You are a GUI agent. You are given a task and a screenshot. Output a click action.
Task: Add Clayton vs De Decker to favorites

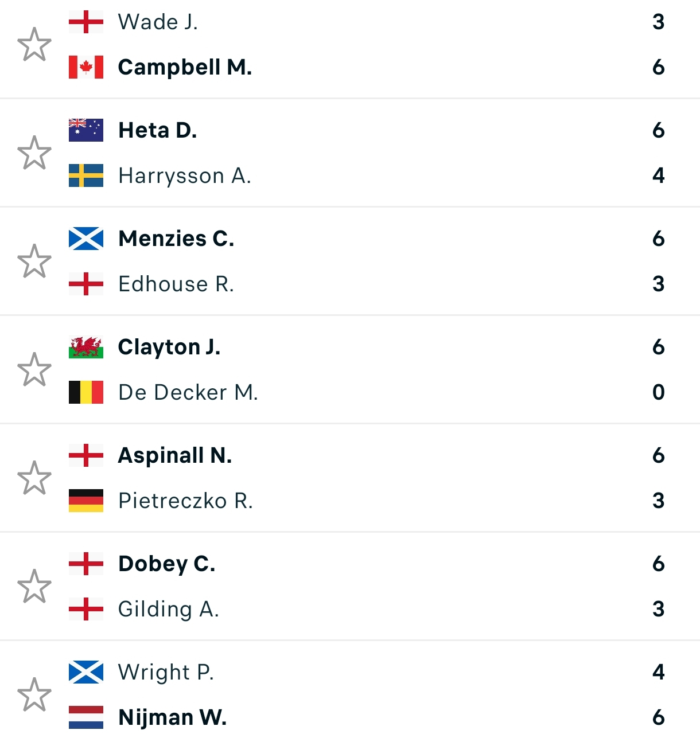(x=34, y=369)
